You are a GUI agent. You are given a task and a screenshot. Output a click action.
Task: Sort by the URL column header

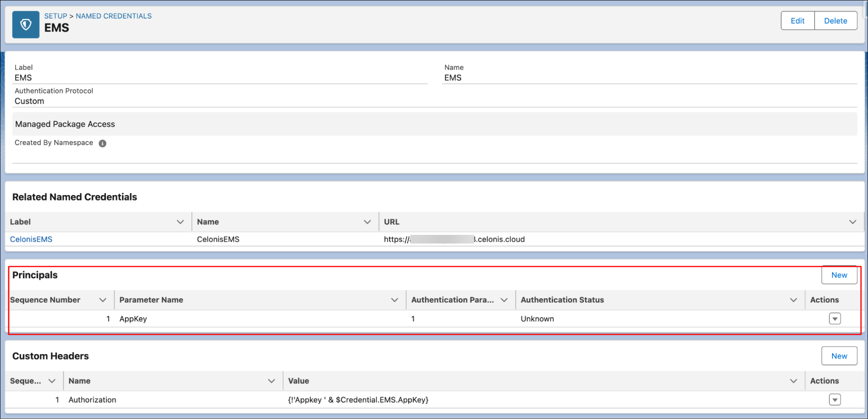[391, 222]
